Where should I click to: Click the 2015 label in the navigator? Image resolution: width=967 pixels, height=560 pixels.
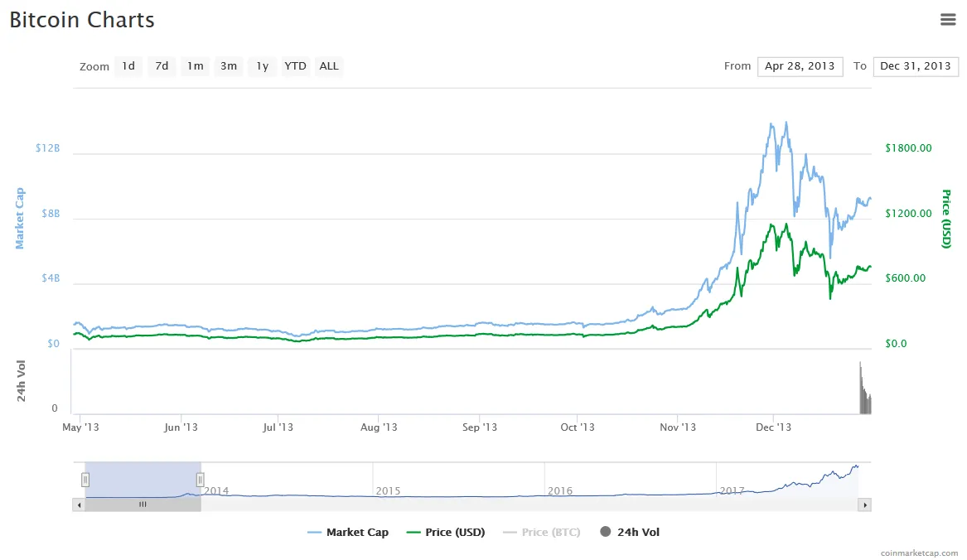coord(388,491)
